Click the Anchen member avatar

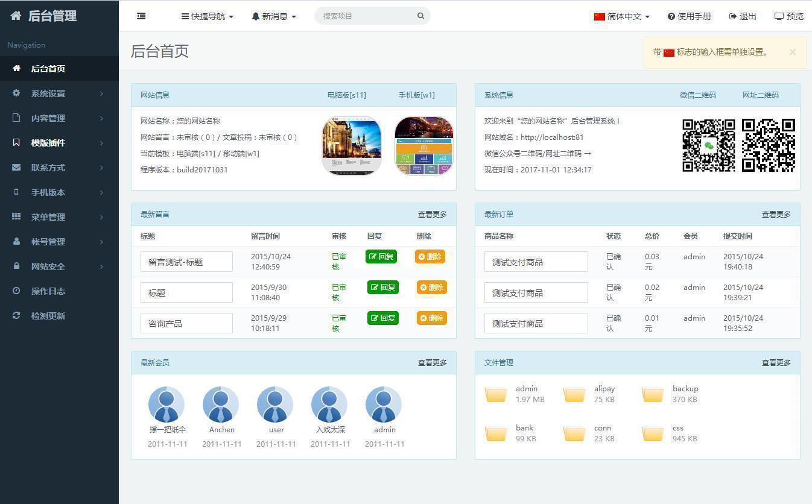[221, 405]
